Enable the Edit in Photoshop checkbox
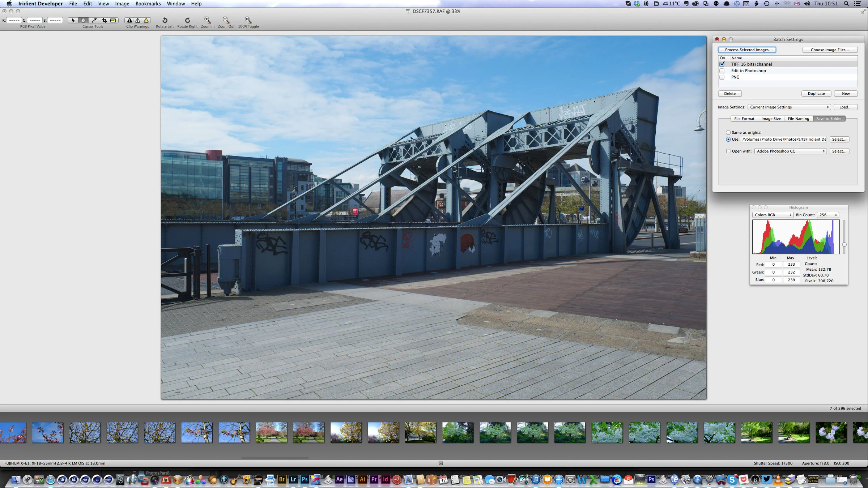Image resolution: width=868 pixels, height=488 pixels. [x=722, y=71]
